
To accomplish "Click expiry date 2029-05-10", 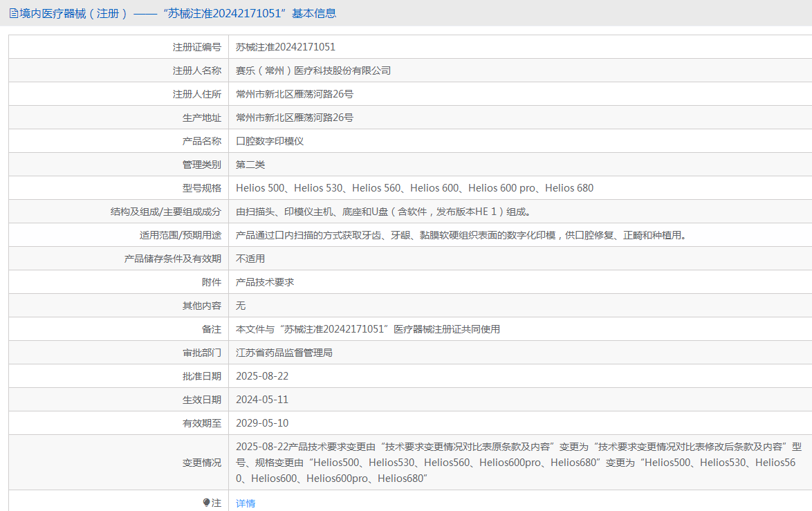I will [262, 423].
